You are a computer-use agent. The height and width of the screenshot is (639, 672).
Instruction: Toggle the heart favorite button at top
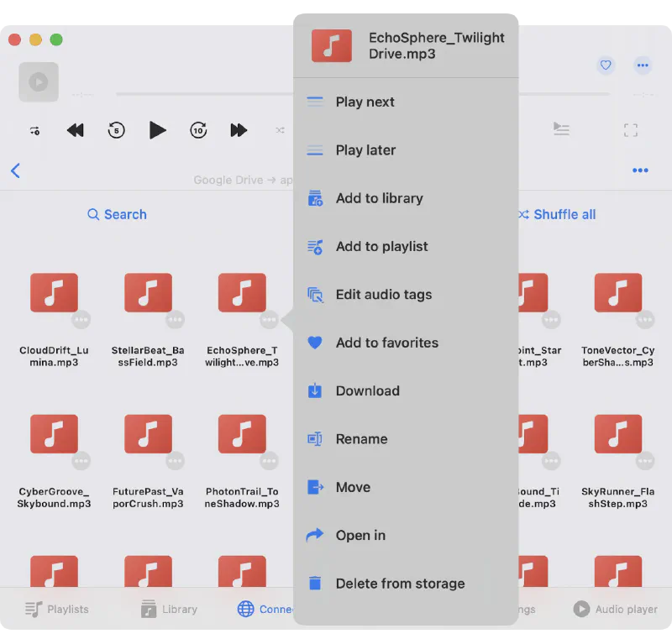pyautogui.click(x=605, y=65)
